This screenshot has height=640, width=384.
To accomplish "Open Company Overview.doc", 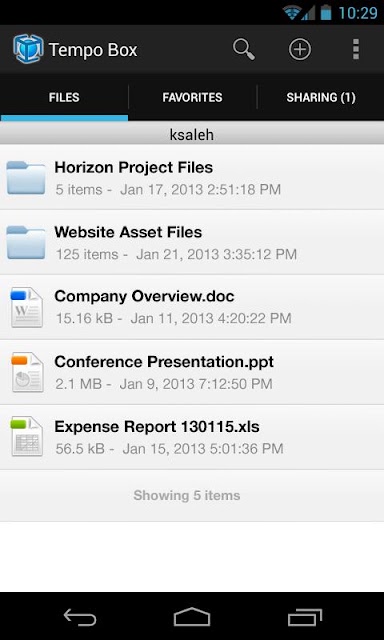I will (x=192, y=307).
